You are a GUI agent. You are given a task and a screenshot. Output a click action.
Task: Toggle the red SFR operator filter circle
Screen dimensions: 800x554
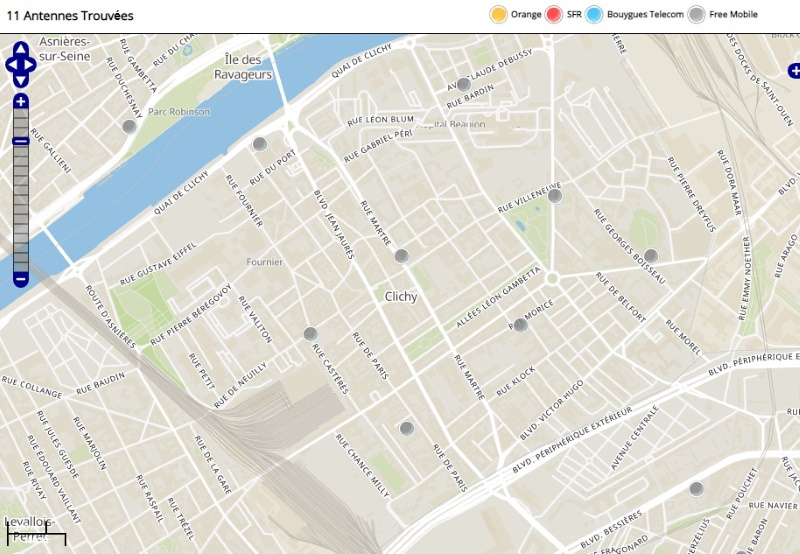tap(554, 14)
